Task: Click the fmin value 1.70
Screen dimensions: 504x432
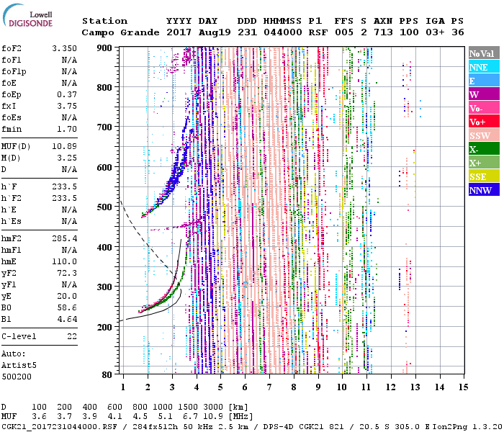Action: [67, 129]
